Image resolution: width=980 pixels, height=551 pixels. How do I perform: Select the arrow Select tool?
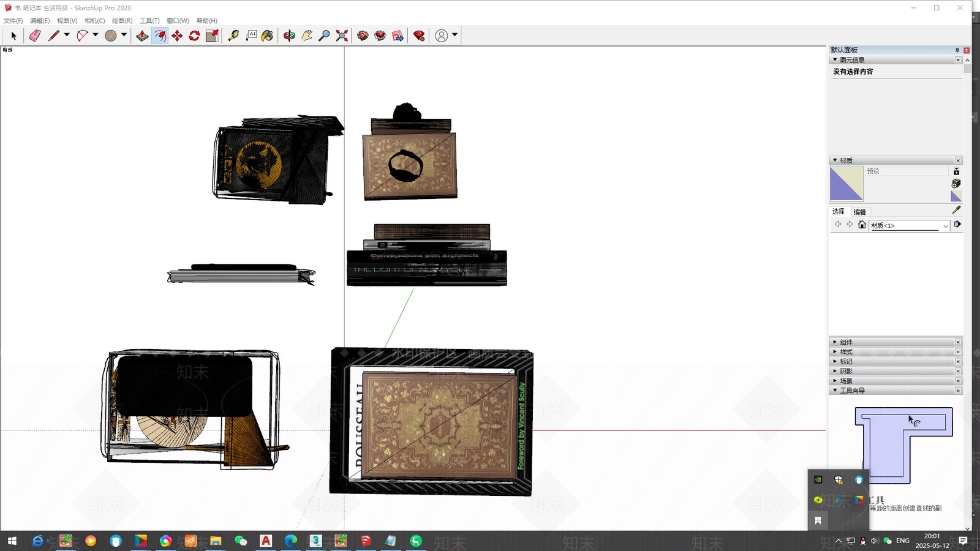click(x=13, y=36)
